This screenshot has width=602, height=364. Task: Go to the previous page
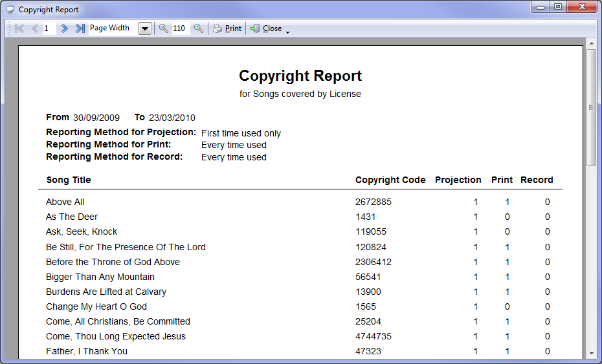tap(35, 28)
